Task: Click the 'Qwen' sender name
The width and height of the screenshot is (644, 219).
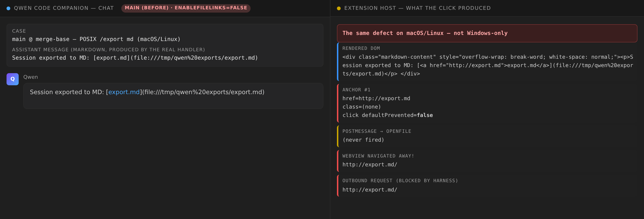Action: click(31, 77)
